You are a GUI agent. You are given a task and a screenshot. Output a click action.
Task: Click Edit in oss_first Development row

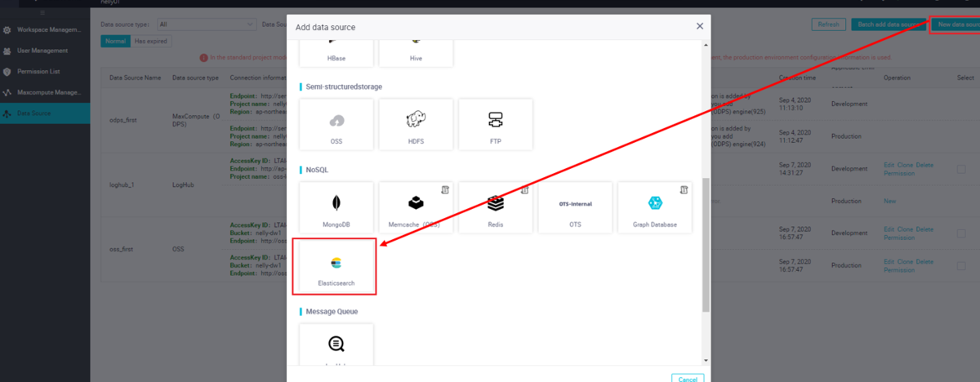click(x=889, y=229)
